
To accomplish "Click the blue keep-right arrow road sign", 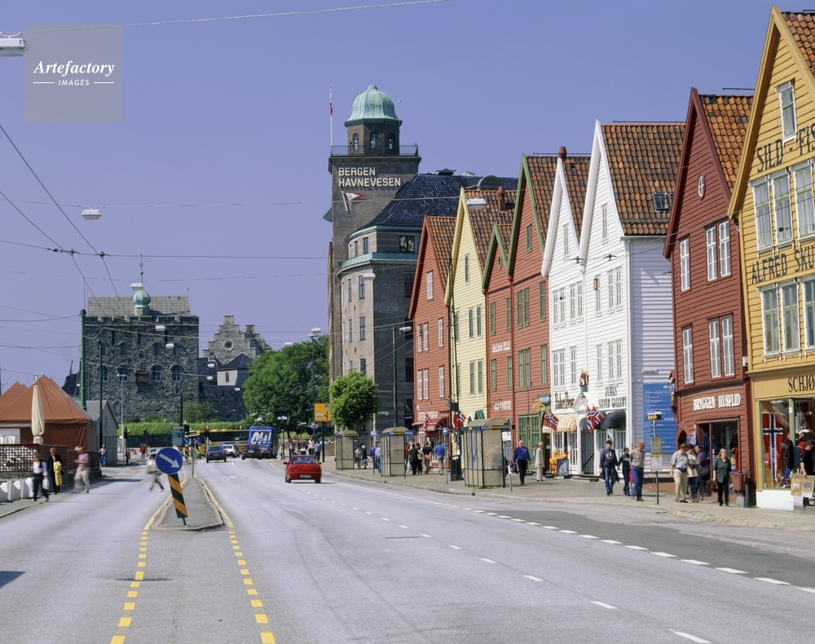I will click(x=169, y=461).
